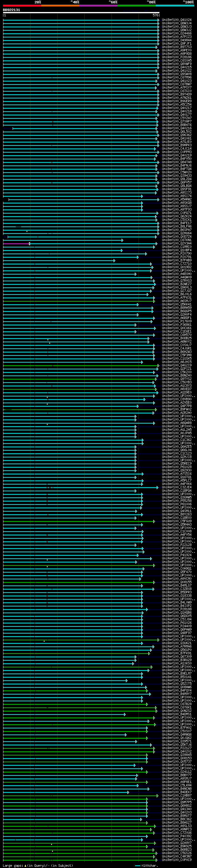Select hit label UniRef100_A8XED7
Viewport: 197px width, 868px height.
click(177, 389)
